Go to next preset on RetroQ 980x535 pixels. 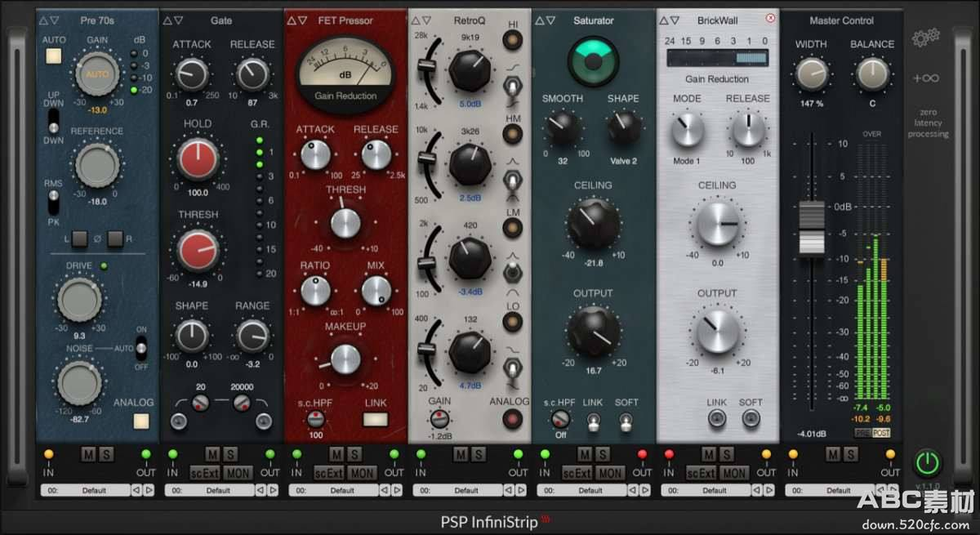tap(519, 491)
